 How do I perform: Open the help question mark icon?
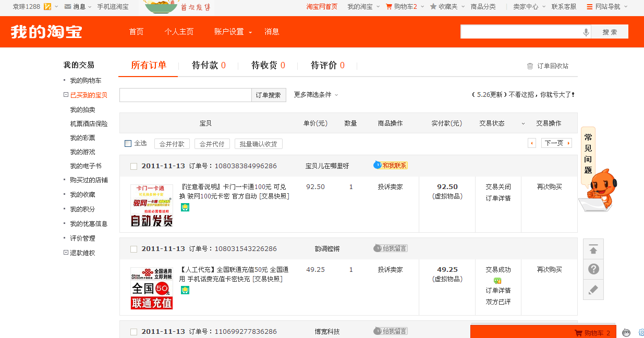(593, 269)
